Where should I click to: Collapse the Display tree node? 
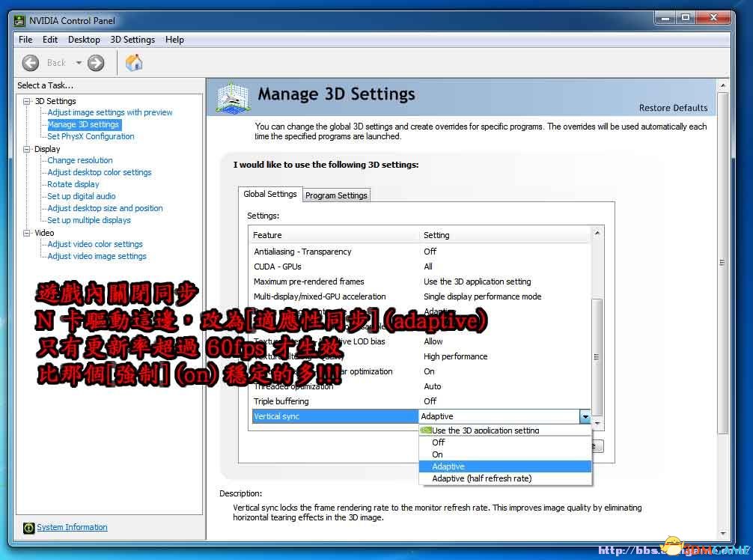[x=27, y=150]
